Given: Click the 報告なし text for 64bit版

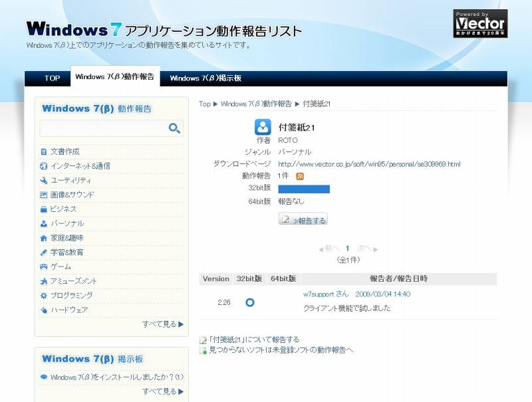Looking at the screenshot, I should [291, 202].
